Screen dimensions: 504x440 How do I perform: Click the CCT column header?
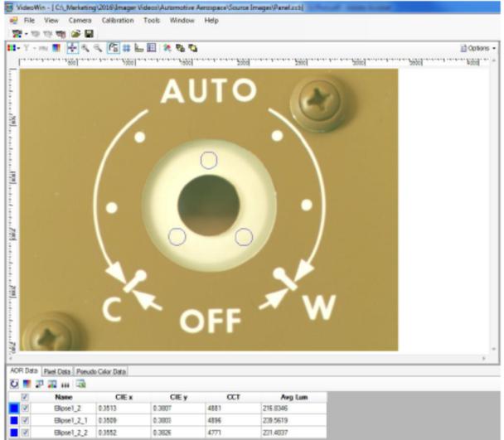click(234, 397)
